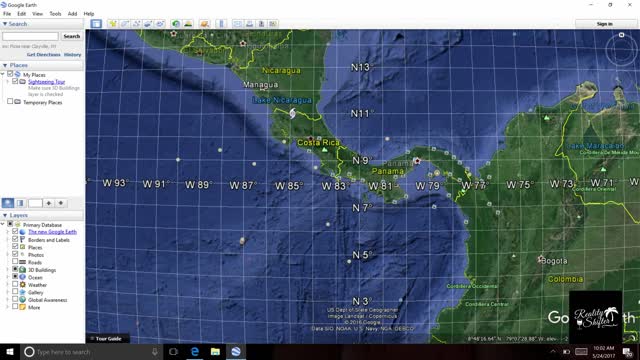Click the Sign in button

tap(604, 24)
